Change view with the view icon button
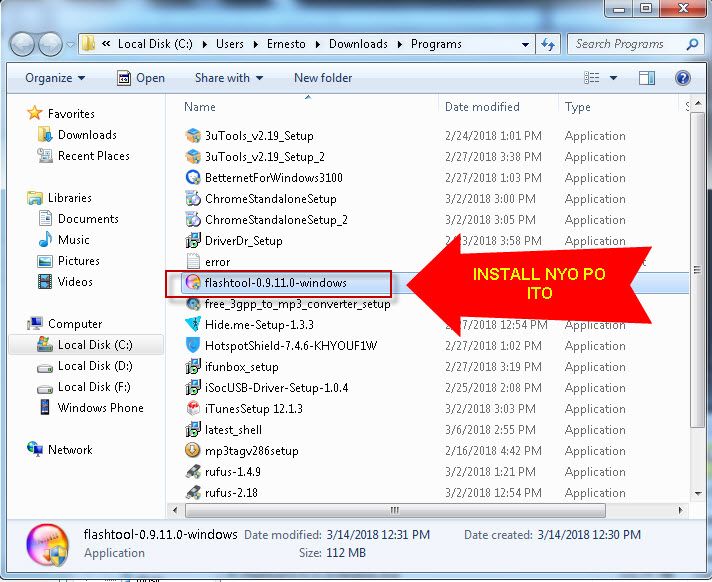Screen dimensions: 712x582 tap(592, 78)
